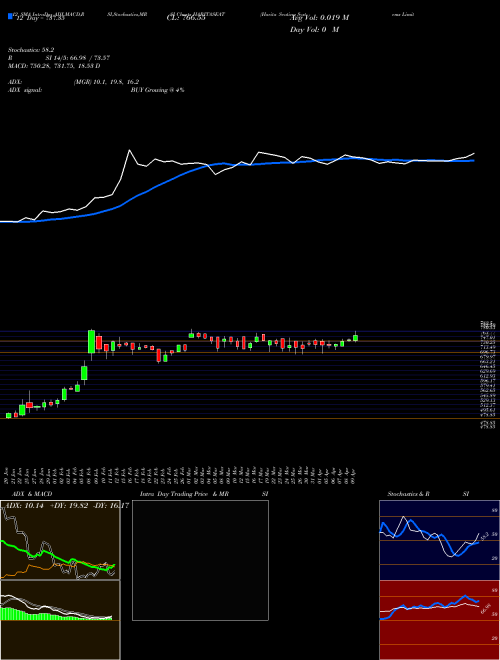500x660 pixels.
Task: Click the 'Stochastics & R' panel title
Action: click(x=408, y=494)
